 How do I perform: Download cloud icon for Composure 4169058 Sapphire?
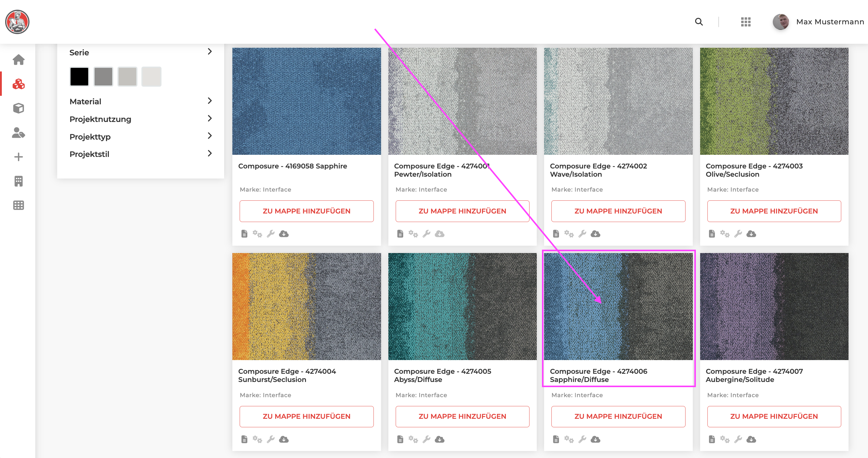point(284,234)
